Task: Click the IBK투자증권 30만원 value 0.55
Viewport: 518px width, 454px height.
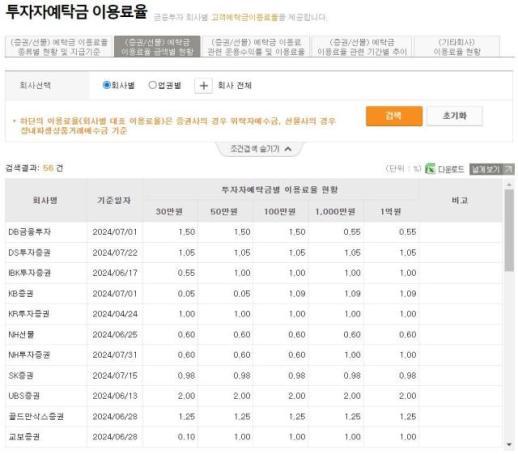Action: point(186,273)
